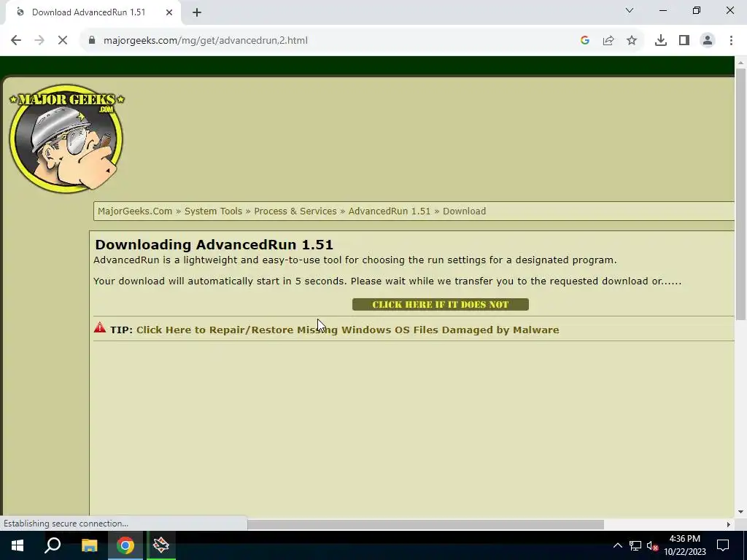Click 'Click Here If It Does Not' button
This screenshot has width=747, height=560.
[440, 304]
